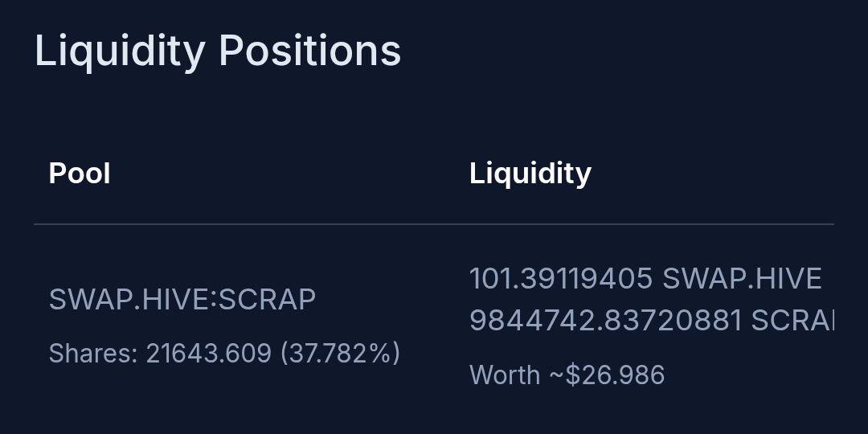Click the $26.986 dollar value
Viewport: 868px width, 434px height.
click(616, 375)
